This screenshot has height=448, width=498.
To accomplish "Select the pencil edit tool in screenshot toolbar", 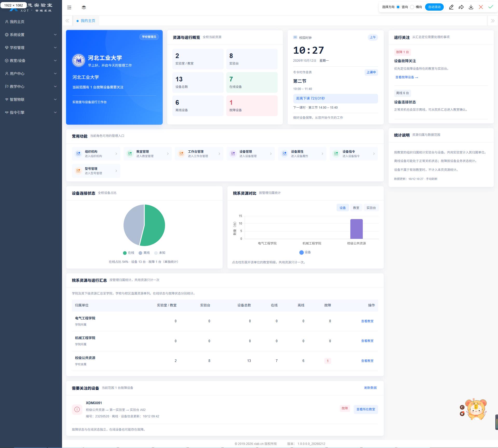I will point(451,7).
